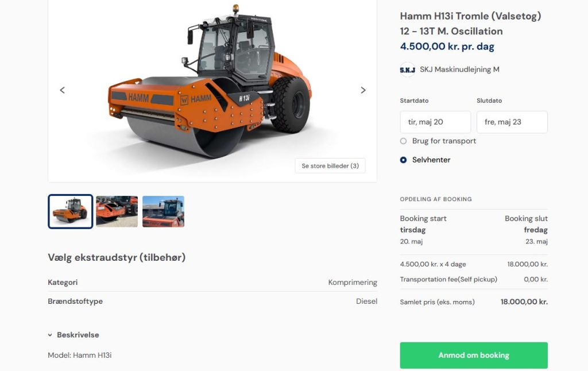This screenshot has height=371, width=588.
Task: Click the Hamm H13i Tromle title
Action: (x=470, y=24)
